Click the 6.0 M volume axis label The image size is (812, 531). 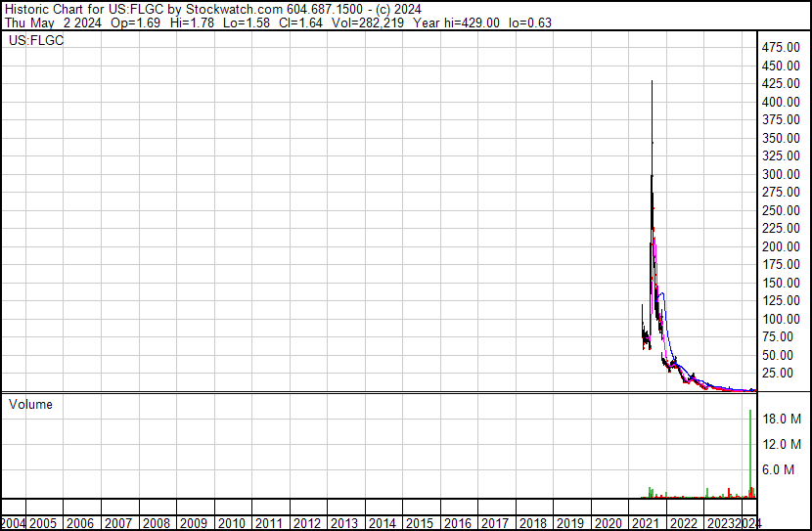[786, 469]
